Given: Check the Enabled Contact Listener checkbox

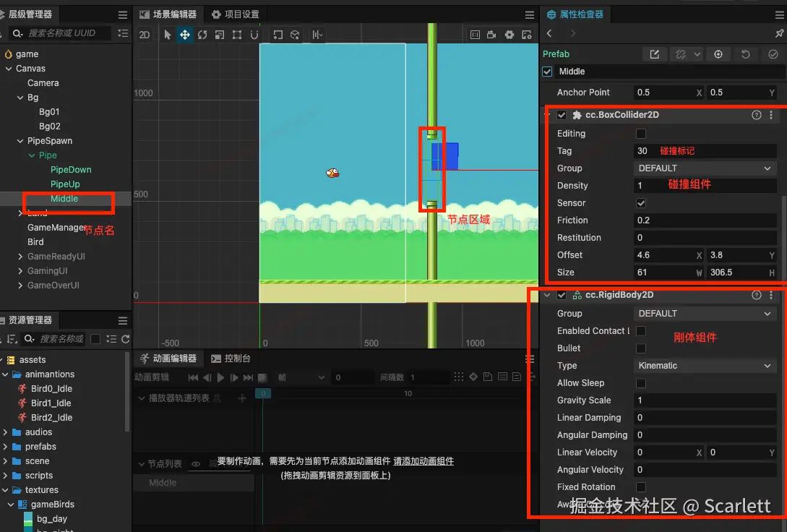Looking at the screenshot, I should pos(641,331).
